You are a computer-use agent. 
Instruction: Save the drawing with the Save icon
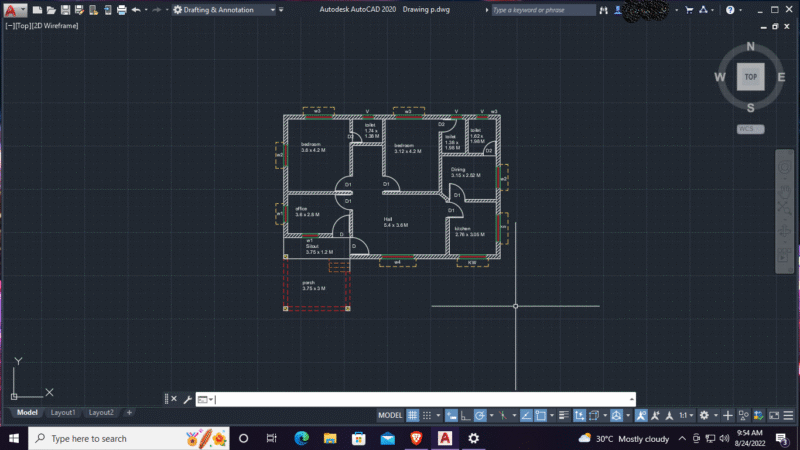pyautogui.click(x=65, y=10)
